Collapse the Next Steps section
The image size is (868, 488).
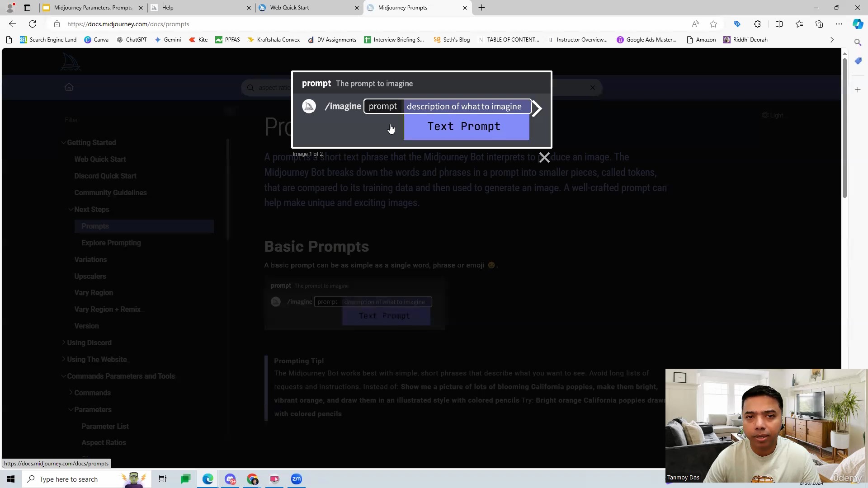(x=71, y=209)
